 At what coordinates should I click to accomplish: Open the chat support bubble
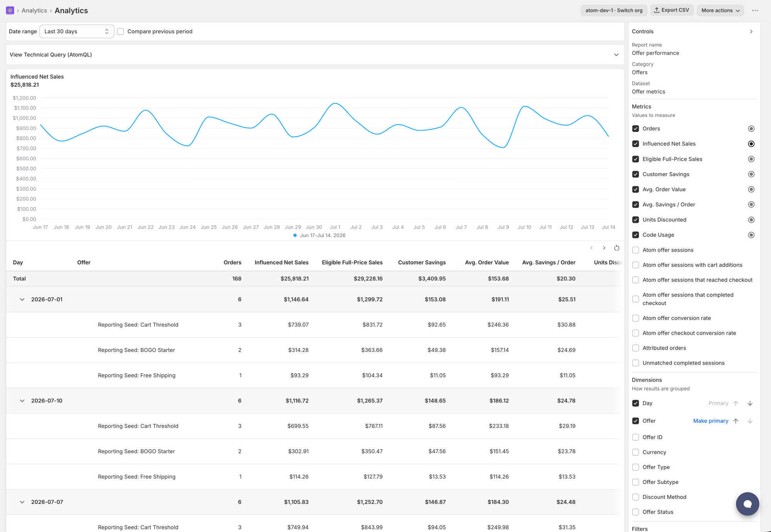pos(747,503)
